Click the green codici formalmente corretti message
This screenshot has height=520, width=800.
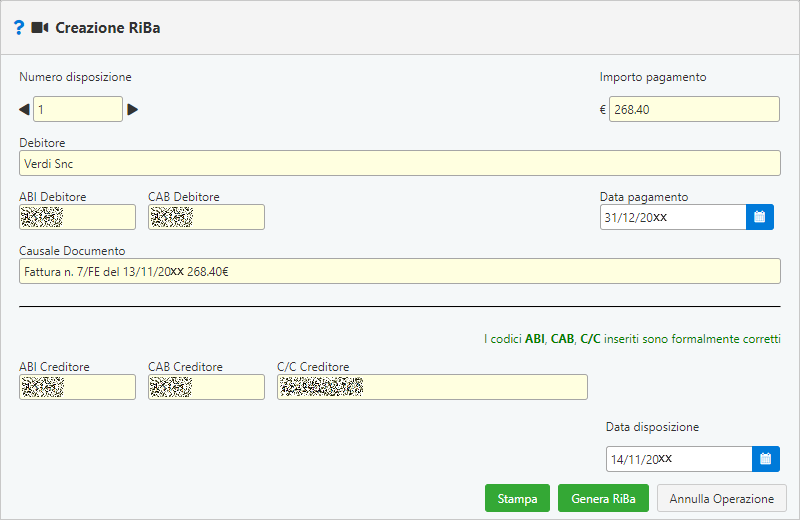tap(632, 339)
